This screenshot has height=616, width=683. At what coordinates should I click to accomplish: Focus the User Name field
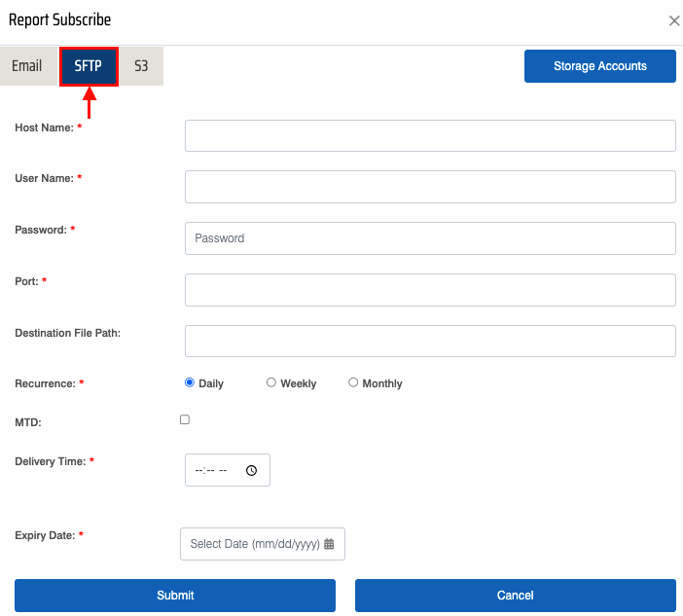(430, 187)
